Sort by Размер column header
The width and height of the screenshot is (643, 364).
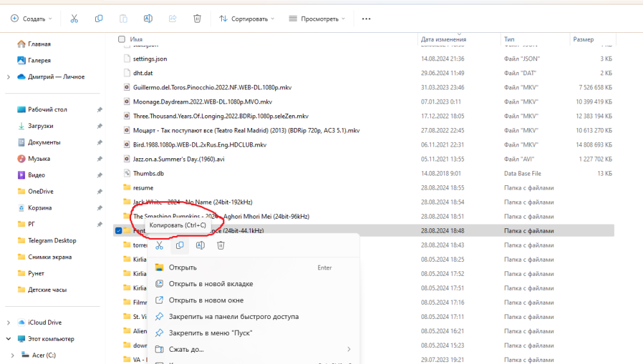pyautogui.click(x=583, y=39)
